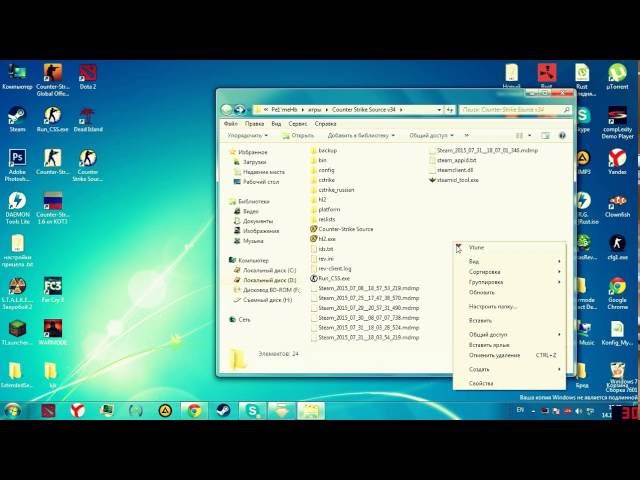Select the Clownfish desktop icon
Viewport: 640px width, 480px height.
coord(617,204)
